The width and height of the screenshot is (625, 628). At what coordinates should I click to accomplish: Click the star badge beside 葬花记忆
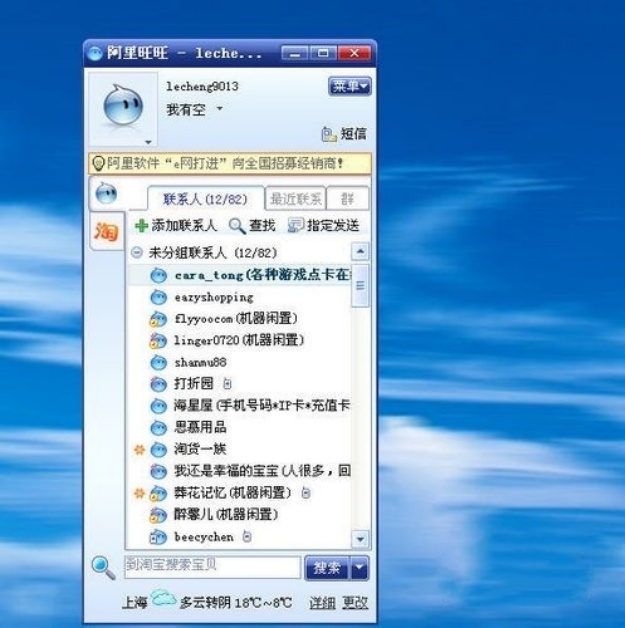139,493
